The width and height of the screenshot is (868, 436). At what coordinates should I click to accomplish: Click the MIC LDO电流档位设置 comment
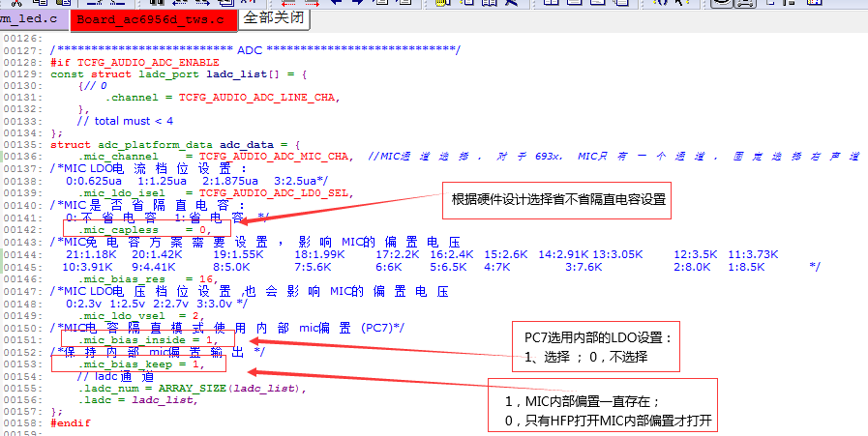[x=149, y=169]
